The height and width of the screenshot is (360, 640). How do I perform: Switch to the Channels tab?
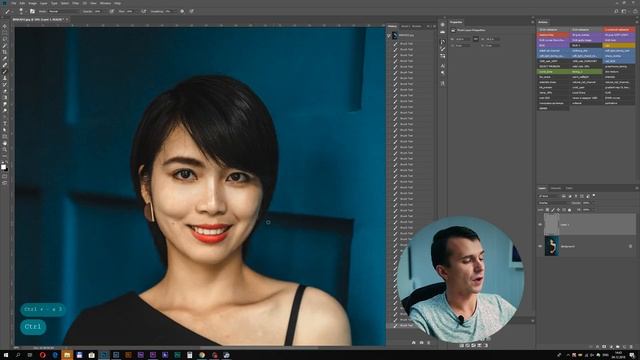coord(556,188)
